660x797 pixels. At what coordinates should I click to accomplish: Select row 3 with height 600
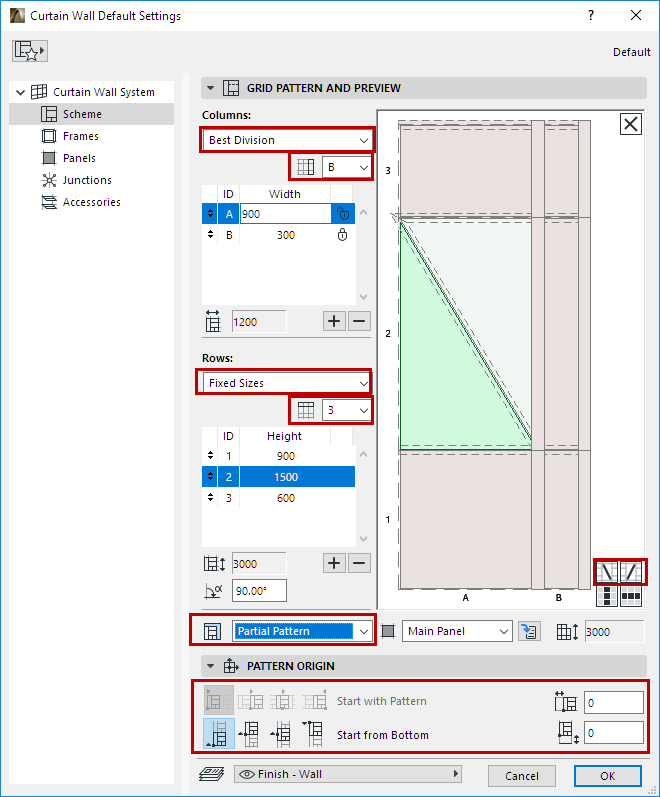[x=278, y=498]
